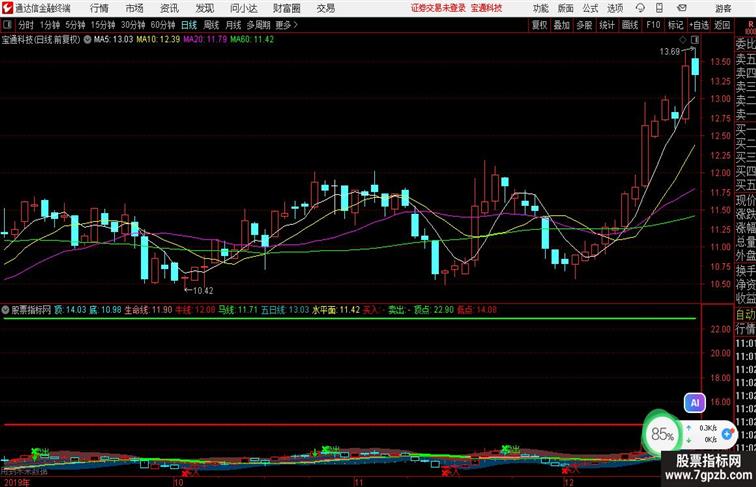Image resolution: width=756 pixels, height=487 pixels.
Task: Click the 标记 mark button
Action: point(675,25)
